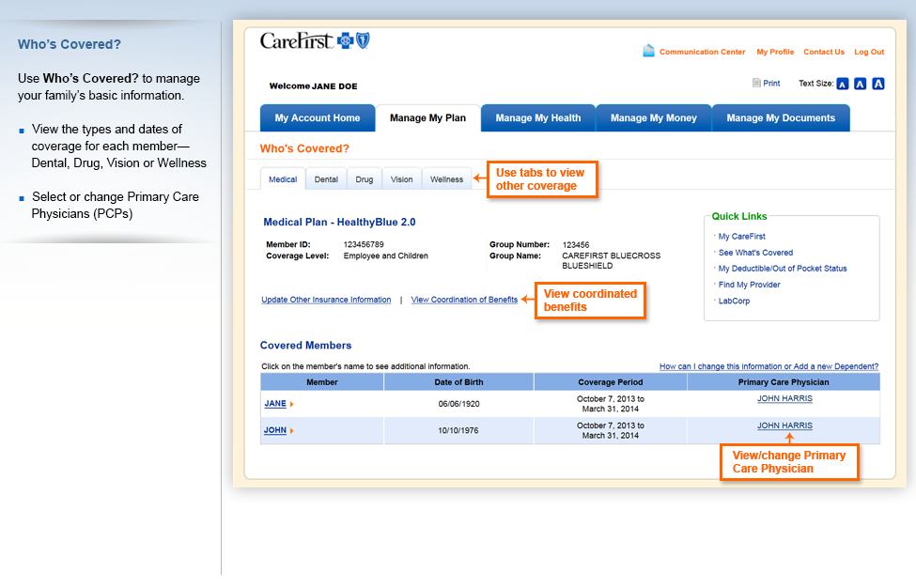Click View Coordination of Benefits link

coord(464,300)
